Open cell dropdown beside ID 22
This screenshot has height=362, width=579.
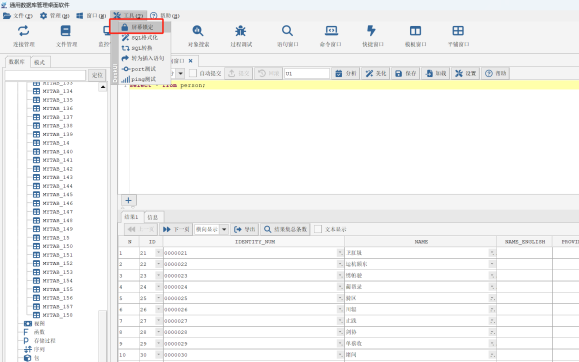point(158,264)
